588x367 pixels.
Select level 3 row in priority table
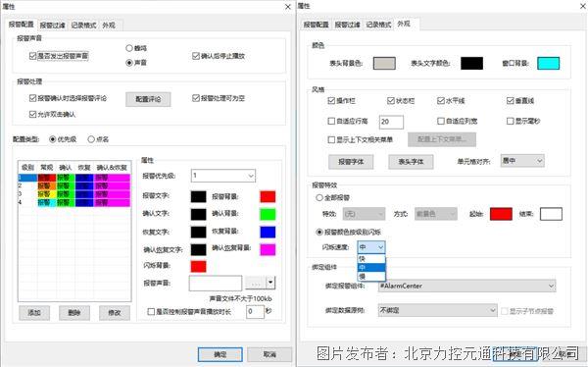pos(74,194)
